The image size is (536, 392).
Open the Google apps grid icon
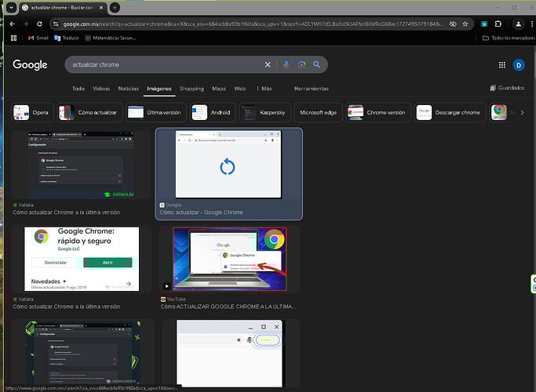[x=501, y=65]
